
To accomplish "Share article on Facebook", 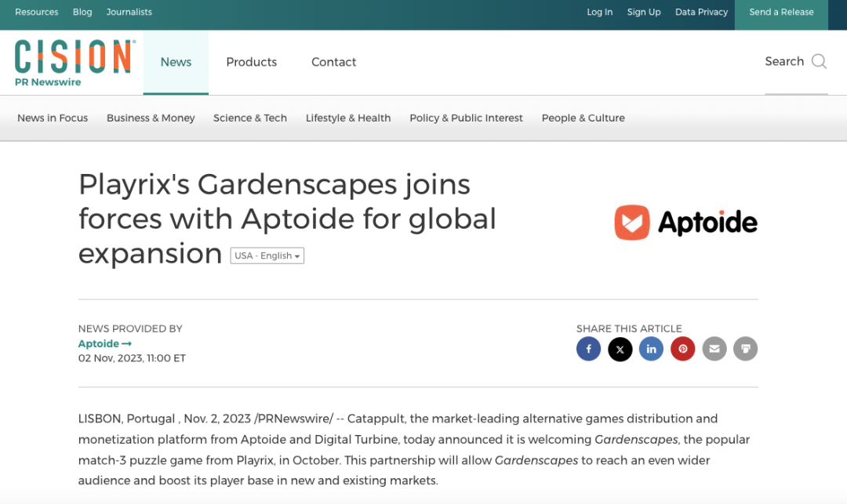I will click(x=588, y=349).
